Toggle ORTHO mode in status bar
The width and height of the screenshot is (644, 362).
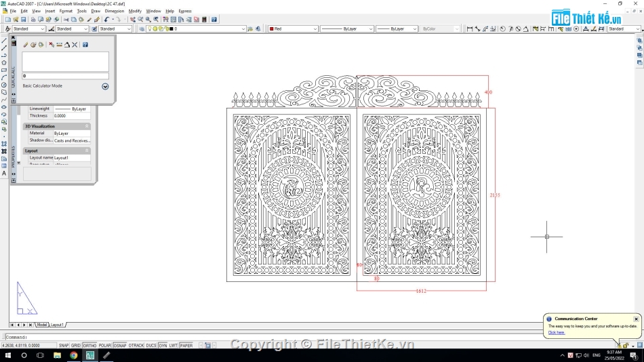point(89,346)
